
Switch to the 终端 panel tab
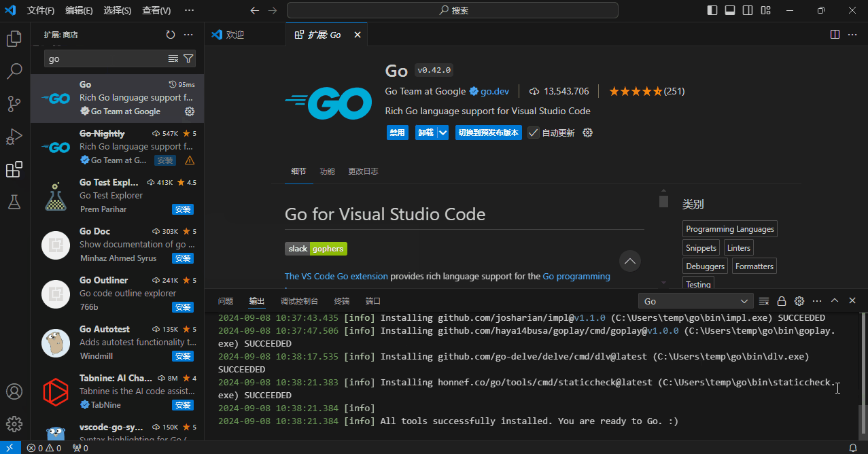(x=341, y=300)
